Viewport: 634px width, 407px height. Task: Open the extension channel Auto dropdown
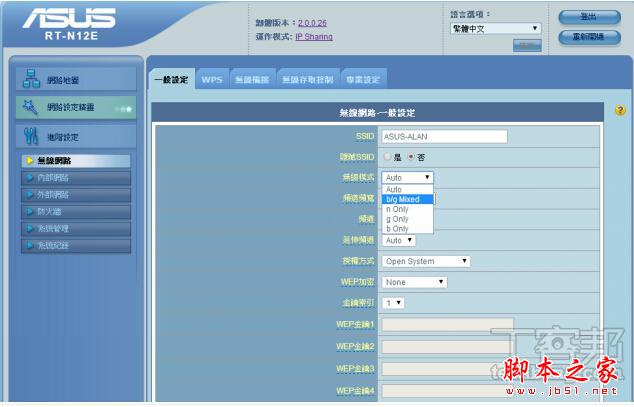pos(399,240)
